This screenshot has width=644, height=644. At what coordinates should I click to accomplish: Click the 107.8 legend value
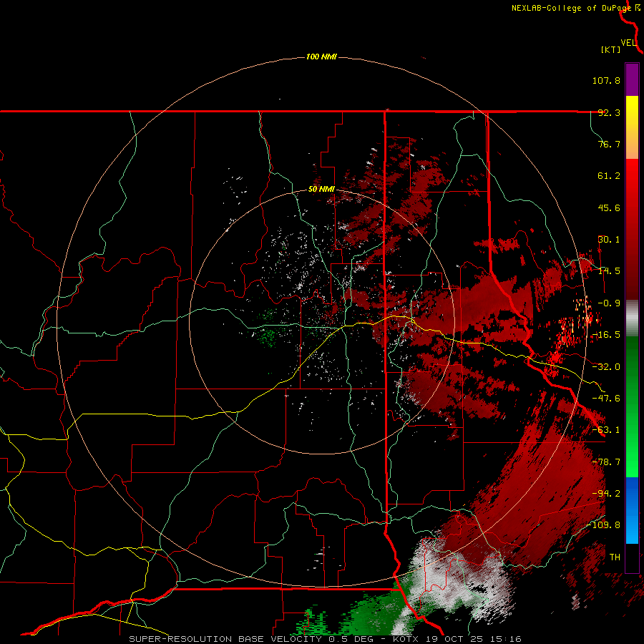(606, 80)
